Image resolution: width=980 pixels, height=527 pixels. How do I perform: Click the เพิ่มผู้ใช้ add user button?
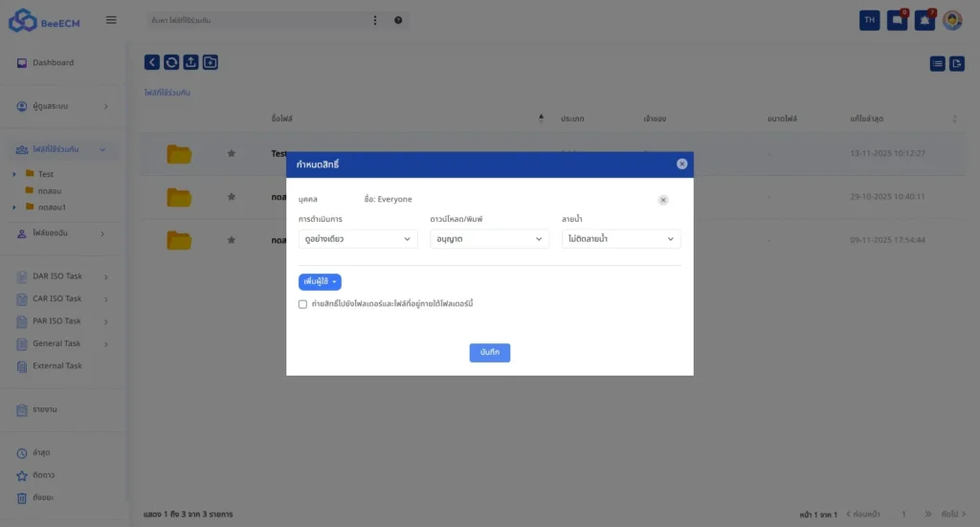tap(320, 282)
